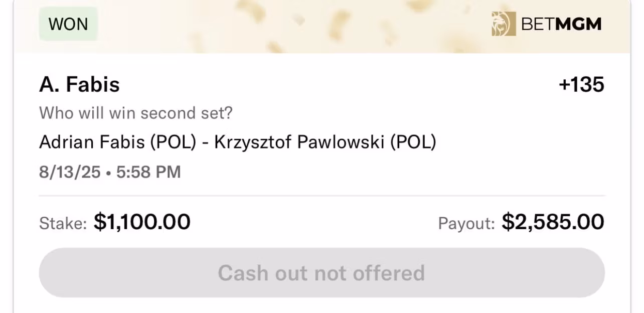The image size is (644, 313).
Task: Click the dash between the player names
Action: tap(205, 143)
